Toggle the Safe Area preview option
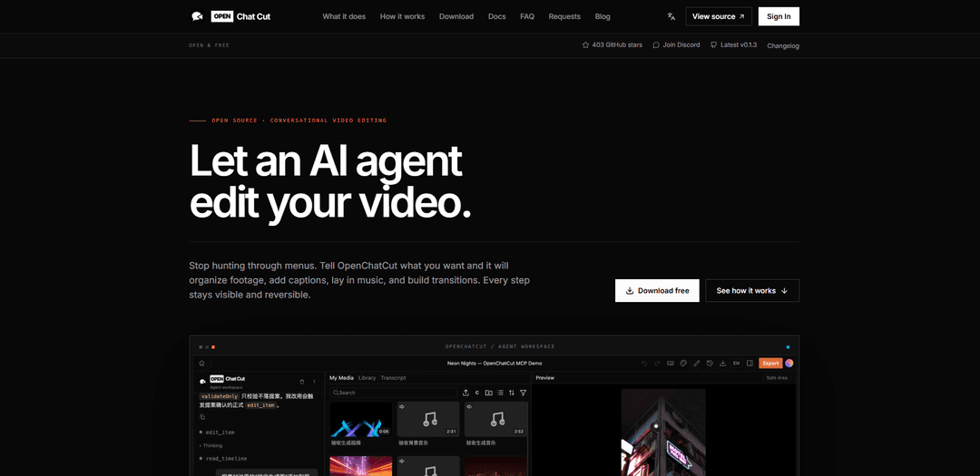The image size is (980, 476). point(777,378)
